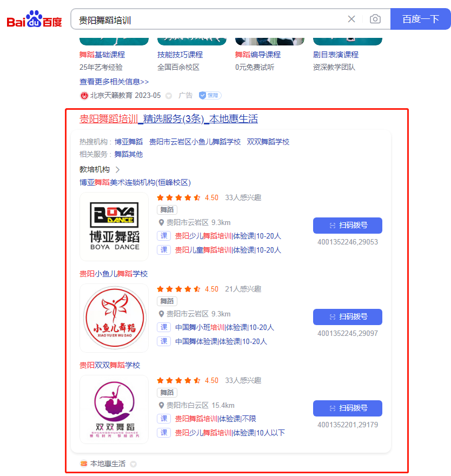
Task: Click 扫码拨号 button for 双双舞蹈学校
Action: tap(348, 408)
